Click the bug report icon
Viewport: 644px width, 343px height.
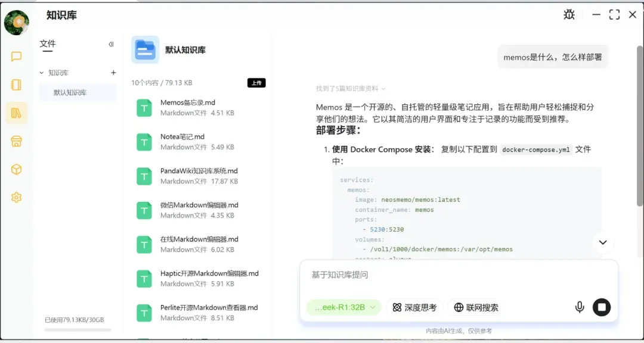click(x=569, y=15)
